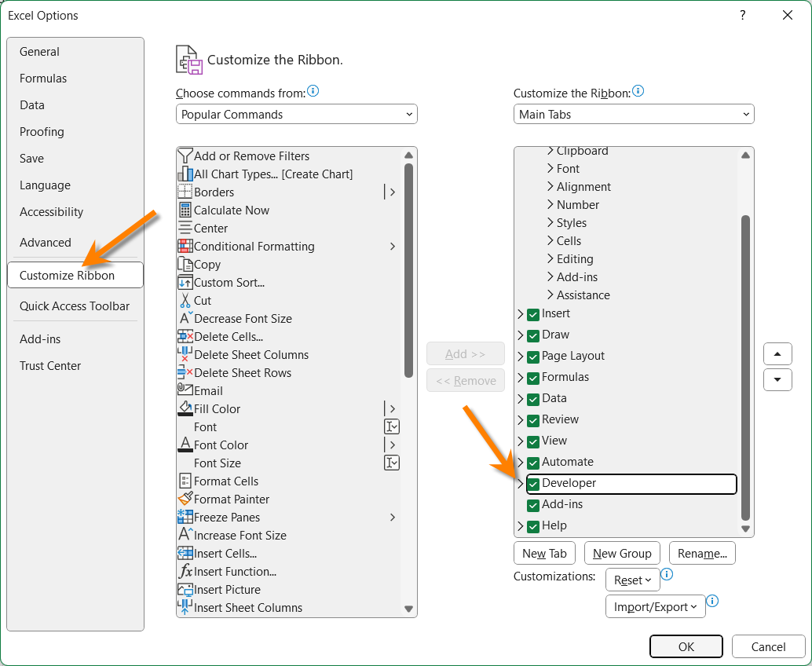This screenshot has height=666, width=812.
Task: Click the Rename button
Action: tap(702, 553)
